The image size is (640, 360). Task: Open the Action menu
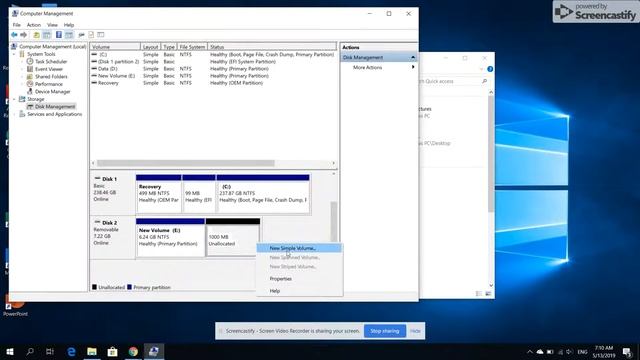tap(34, 25)
